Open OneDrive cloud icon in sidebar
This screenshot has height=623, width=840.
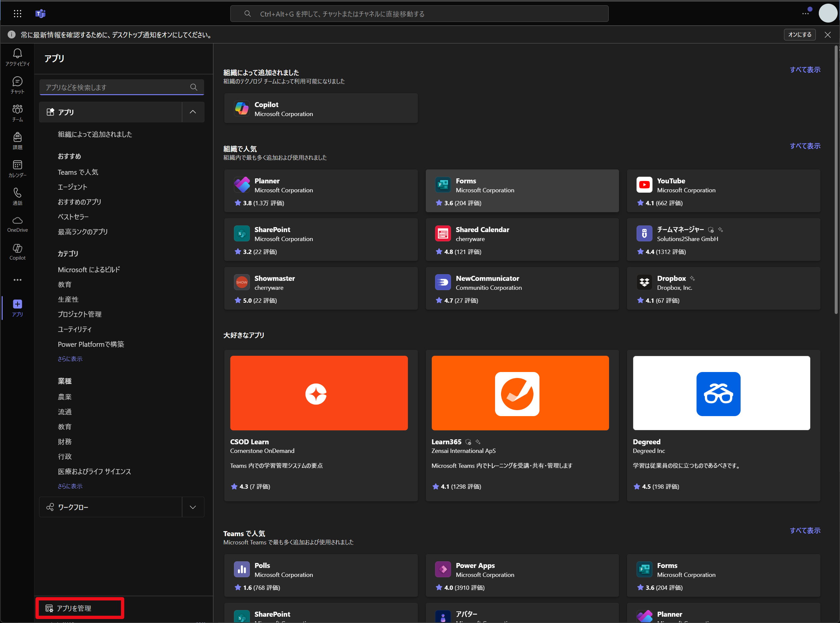(17, 224)
